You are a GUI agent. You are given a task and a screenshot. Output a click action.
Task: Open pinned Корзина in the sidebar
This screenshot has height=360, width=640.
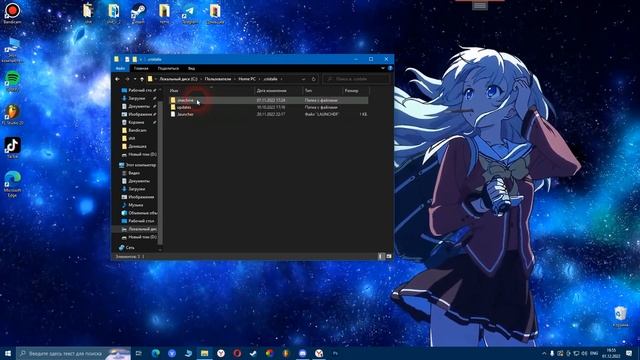click(136, 122)
